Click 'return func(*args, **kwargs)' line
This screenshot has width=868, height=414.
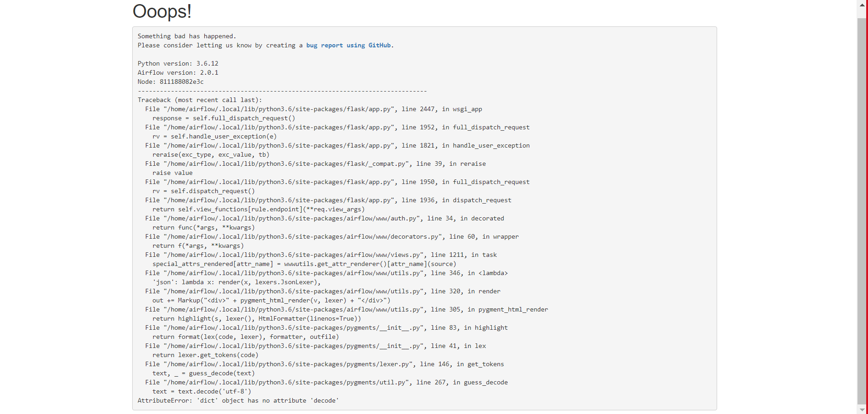[204, 227]
